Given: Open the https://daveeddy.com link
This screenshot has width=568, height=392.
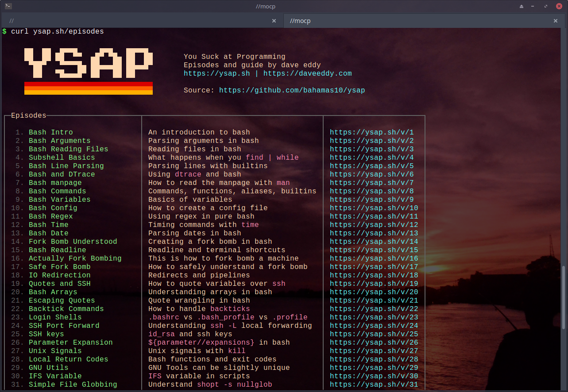Looking at the screenshot, I should 307,73.
